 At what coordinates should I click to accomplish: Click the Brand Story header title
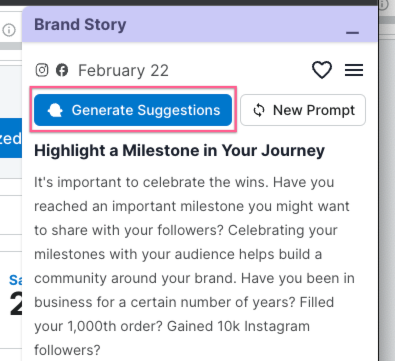[80, 25]
